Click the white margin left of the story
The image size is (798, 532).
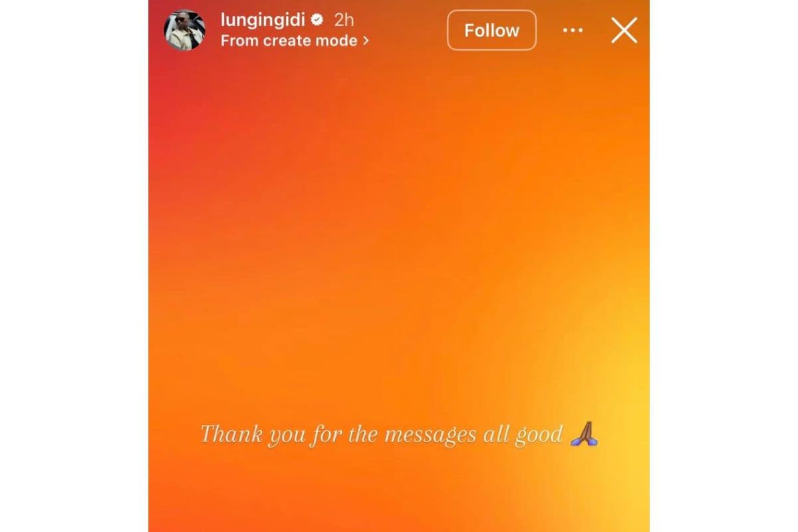74,266
